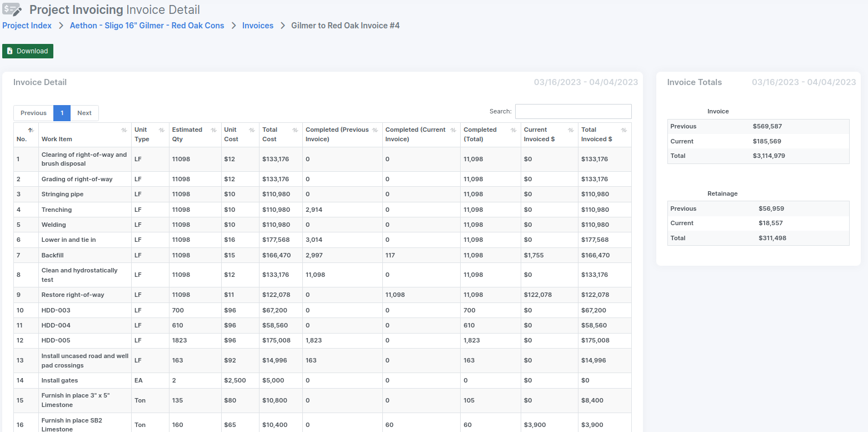Click sort icon in Estimated Qty column
The image size is (868, 432).
pos(213,130)
